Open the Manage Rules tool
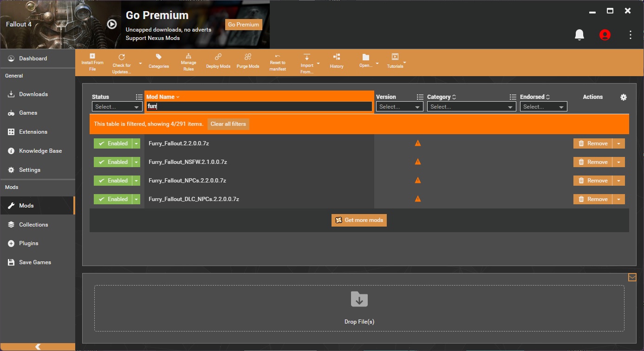 click(189, 57)
